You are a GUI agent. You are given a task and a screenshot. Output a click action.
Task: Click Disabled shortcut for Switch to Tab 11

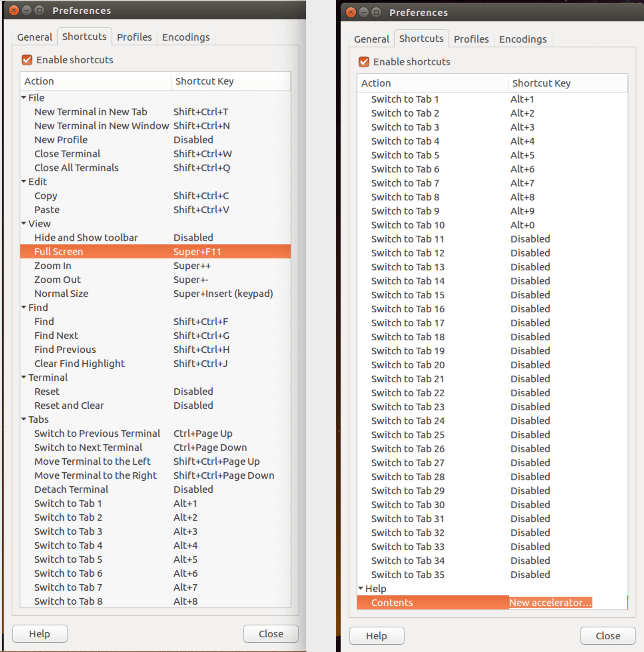pos(530,239)
